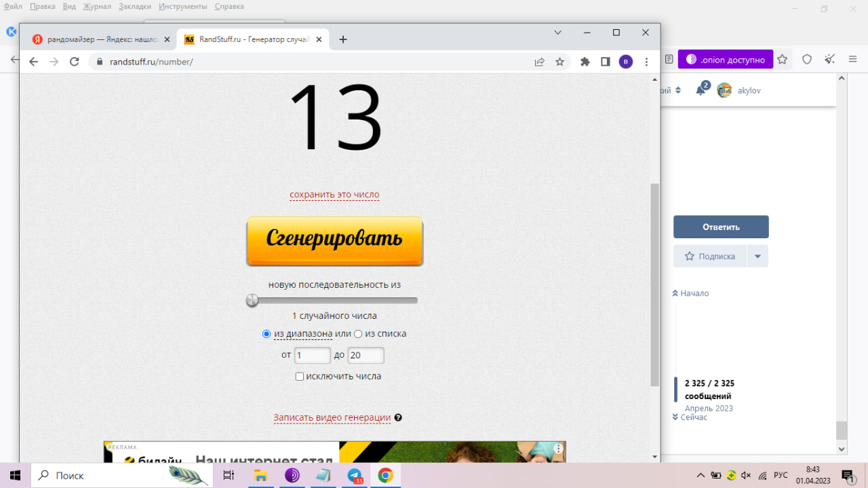Open the forum language selector arrows
The image size is (868, 488).
tap(678, 90)
